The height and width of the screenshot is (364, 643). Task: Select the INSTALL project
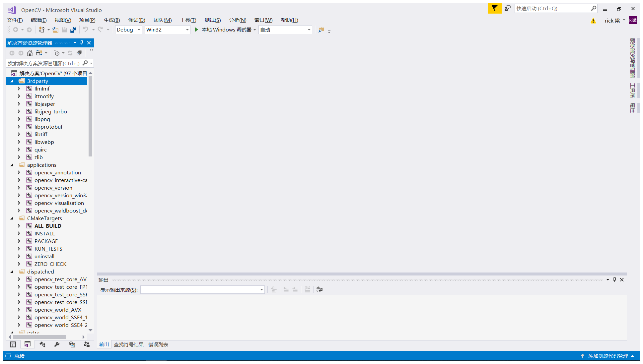(44, 234)
